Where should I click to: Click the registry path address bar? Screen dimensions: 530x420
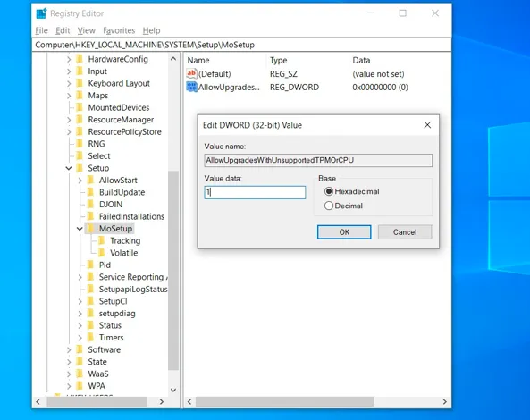241,45
